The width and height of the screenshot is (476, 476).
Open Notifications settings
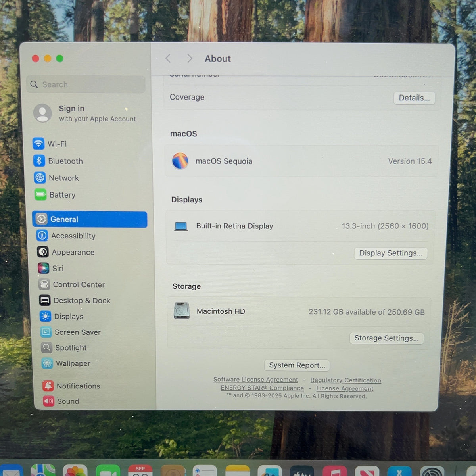click(x=71, y=386)
